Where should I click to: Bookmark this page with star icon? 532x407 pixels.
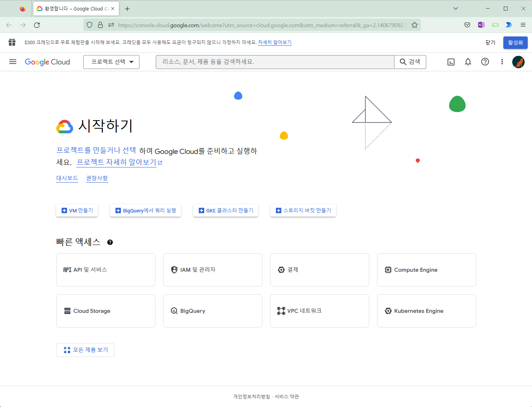pyautogui.click(x=415, y=25)
